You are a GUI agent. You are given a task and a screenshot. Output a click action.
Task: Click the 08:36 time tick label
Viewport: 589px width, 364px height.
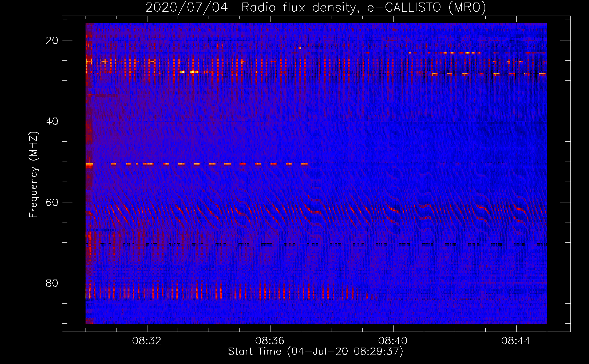click(270, 341)
